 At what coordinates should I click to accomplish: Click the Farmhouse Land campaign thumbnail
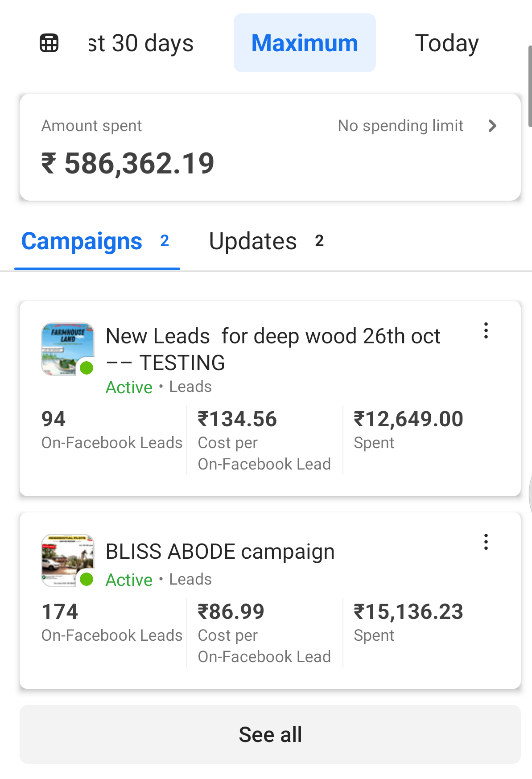tap(67, 349)
